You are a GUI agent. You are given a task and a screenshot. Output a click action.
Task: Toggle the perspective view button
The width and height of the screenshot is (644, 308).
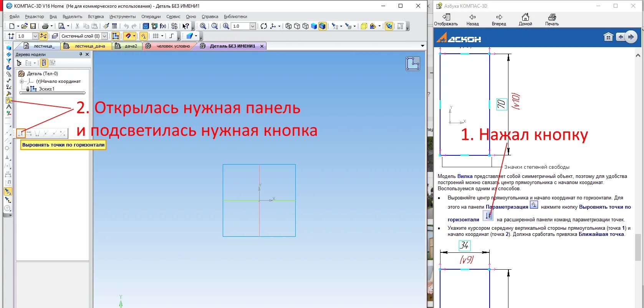[363, 26]
